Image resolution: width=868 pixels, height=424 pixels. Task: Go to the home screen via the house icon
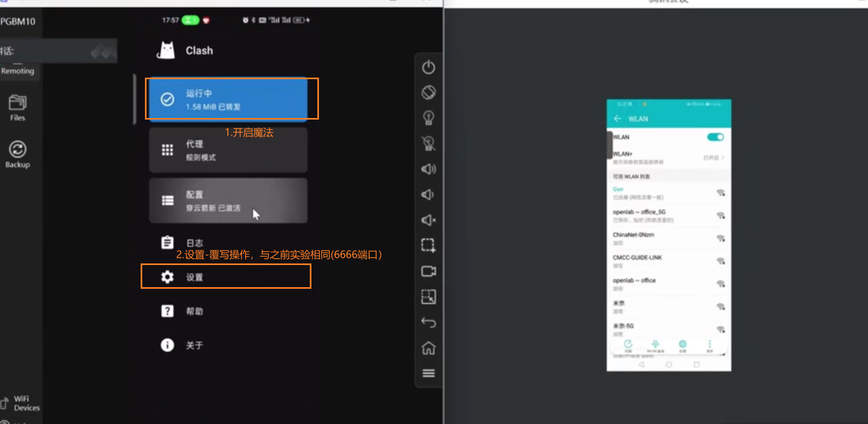click(x=428, y=348)
